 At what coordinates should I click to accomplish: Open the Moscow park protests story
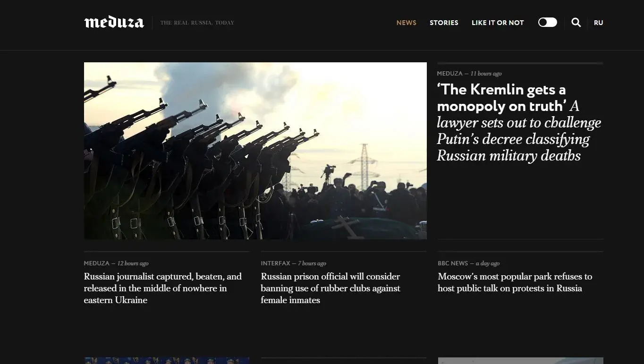pos(514,282)
